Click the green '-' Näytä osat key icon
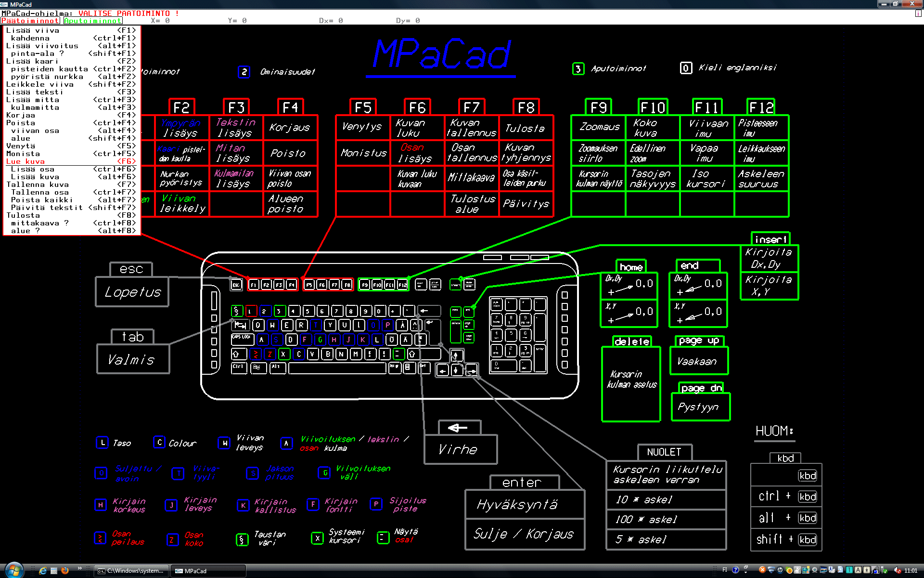924x578 pixels. pyautogui.click(x=383, y=538)
